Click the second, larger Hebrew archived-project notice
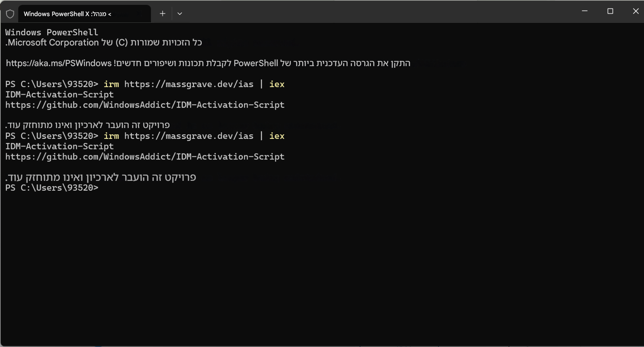Screen dimensions: 644x347 [x=101, y=177]
